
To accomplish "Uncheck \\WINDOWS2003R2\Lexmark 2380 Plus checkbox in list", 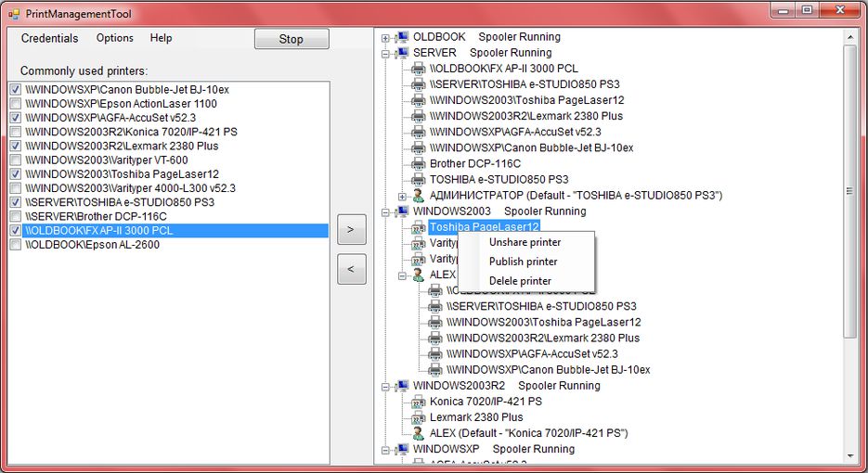I will pyautogui.click(x=16, y=146).
